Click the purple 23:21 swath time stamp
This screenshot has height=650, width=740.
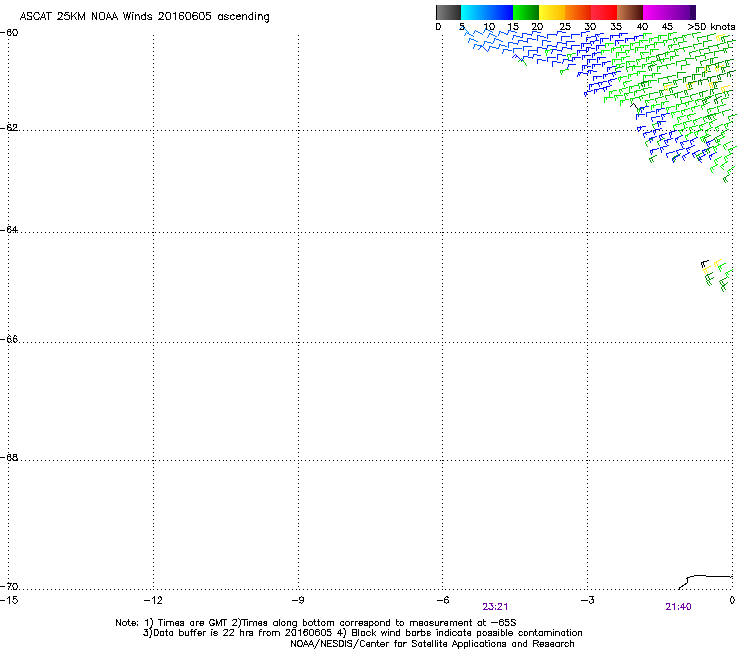pyautogui.click(x=495, y=607)
